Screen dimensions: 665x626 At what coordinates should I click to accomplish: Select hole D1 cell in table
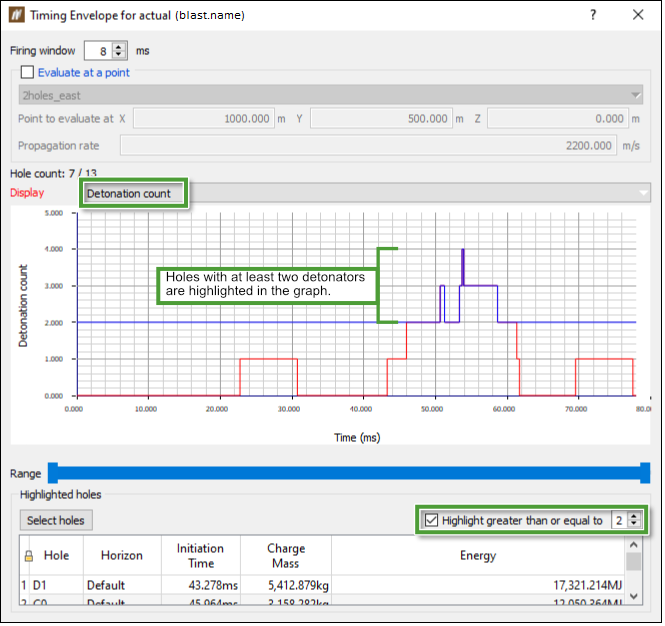coord(57,585)
